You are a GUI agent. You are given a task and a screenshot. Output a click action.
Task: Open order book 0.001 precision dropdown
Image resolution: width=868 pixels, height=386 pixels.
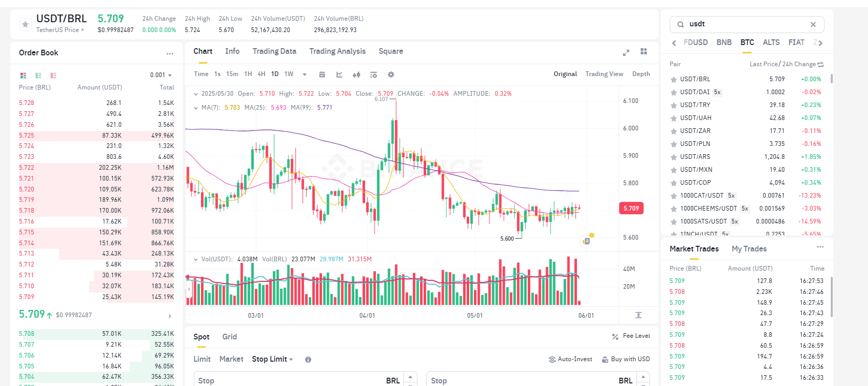(x=161, y=76)
